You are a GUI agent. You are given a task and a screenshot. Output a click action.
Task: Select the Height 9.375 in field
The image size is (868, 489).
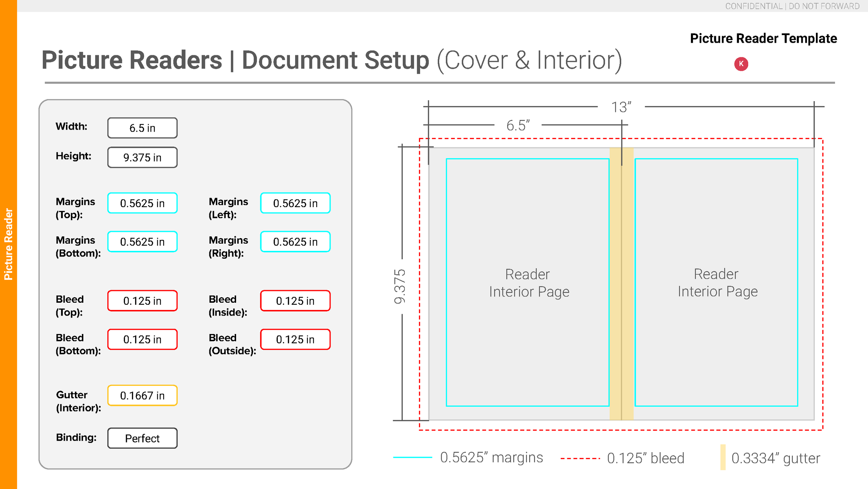click(142, 157)
